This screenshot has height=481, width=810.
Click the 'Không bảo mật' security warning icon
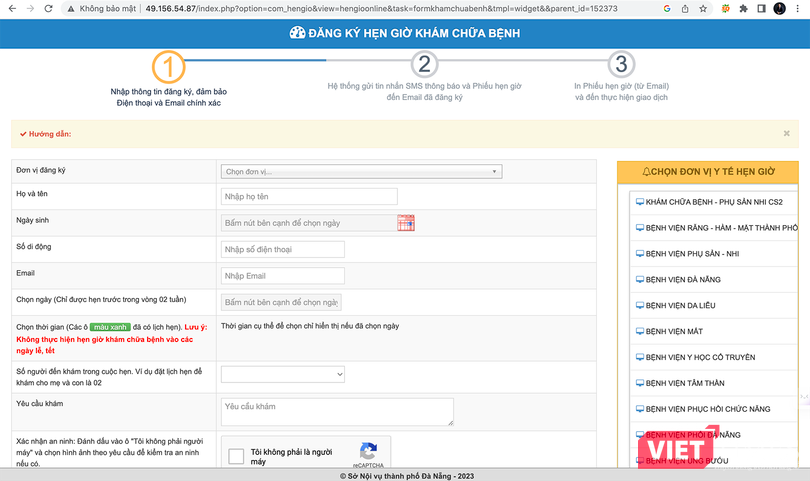(x=69, y=8)
